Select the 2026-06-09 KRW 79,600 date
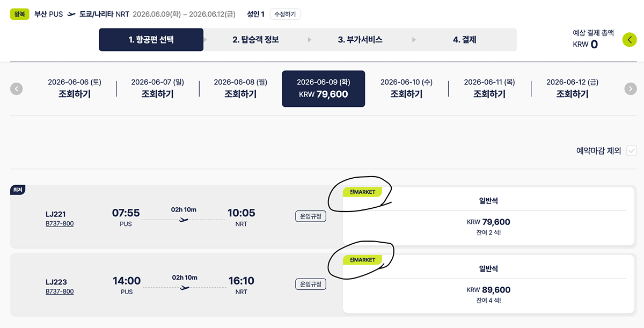Image resolution: width=644 pixels, height=328 pixels. (x=323, y=89)
